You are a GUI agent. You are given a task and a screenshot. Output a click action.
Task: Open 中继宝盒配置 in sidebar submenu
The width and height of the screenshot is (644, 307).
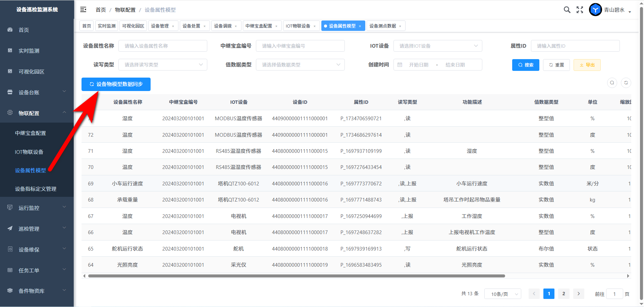pyautogui.click(x=31, y=133)
